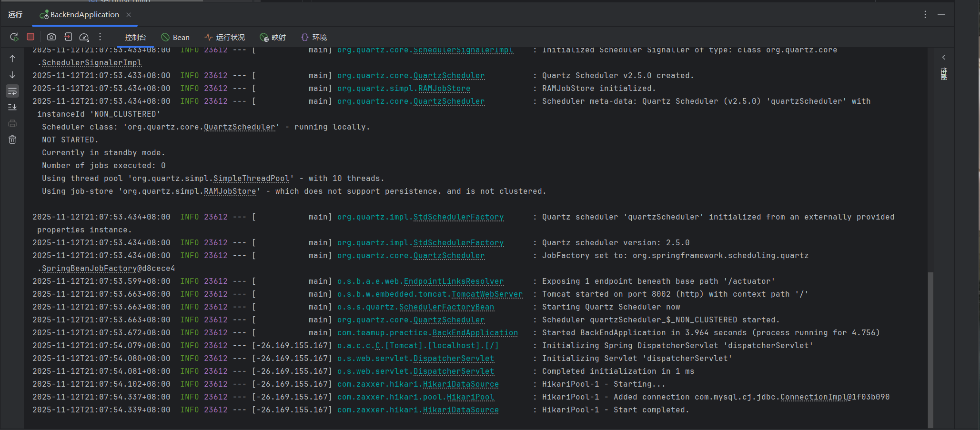The image size is (980, 430).
Task: Open the 运行状况 health tab
Action: [224, 37]
